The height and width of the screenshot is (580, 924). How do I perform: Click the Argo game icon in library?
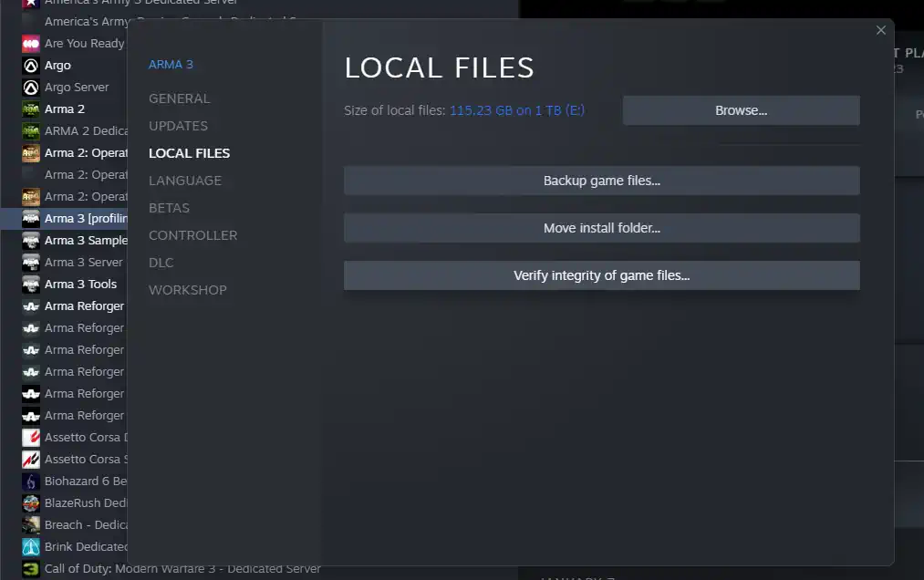click(x=31, y=66)
